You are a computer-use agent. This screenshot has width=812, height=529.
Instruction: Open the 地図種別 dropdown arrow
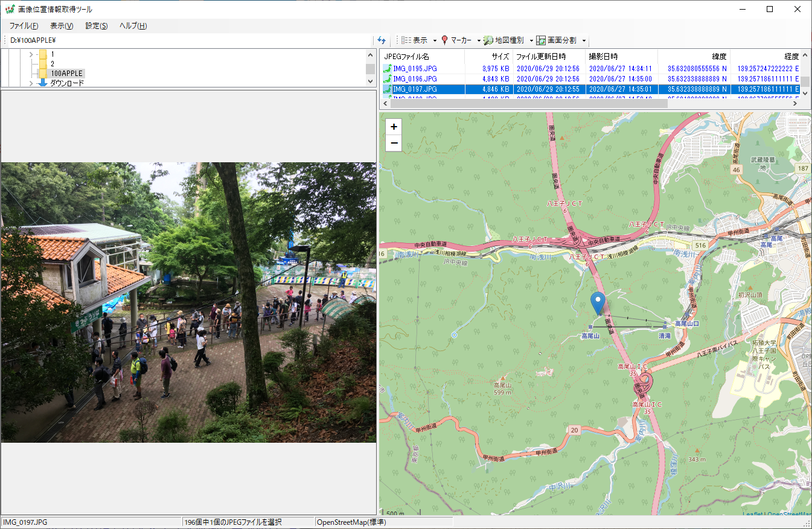pyautogui.click(x=531, y=41)
